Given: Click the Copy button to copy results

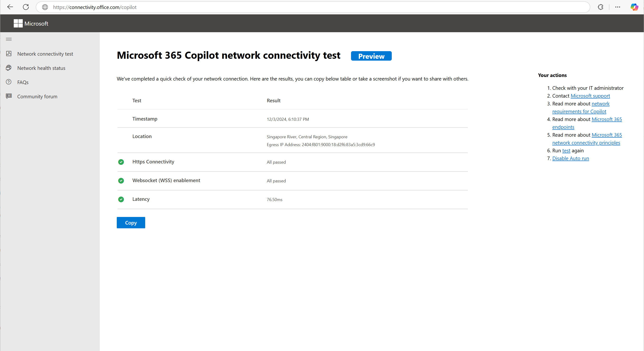Looking at the screenshot, I should 131,222.
